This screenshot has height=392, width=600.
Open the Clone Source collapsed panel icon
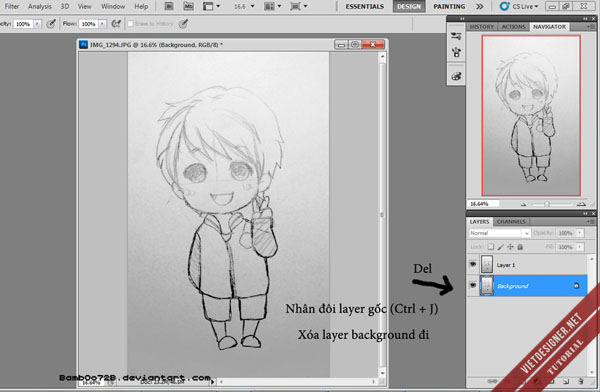pyautogui.click(x=456, y=52)
